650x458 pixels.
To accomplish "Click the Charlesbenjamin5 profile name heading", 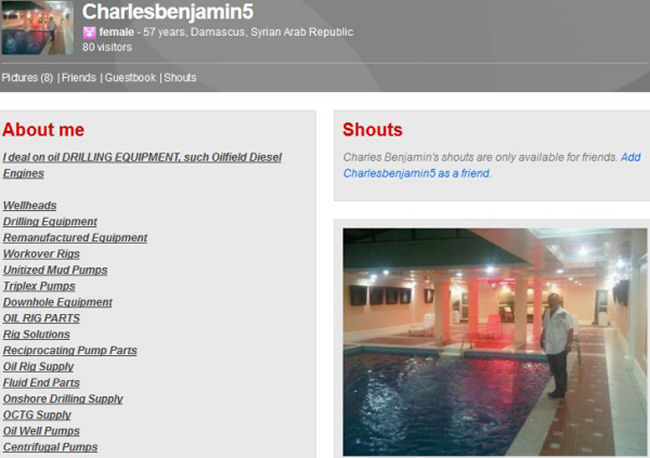I will [167, 11].
